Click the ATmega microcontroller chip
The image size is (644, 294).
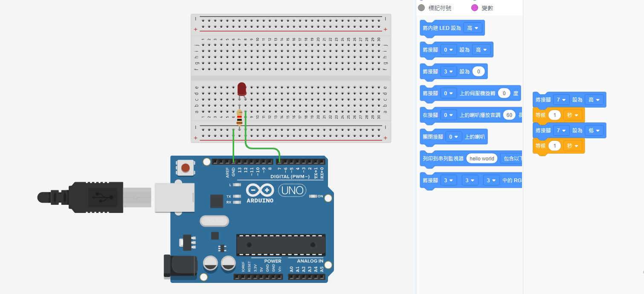[281, 245]
